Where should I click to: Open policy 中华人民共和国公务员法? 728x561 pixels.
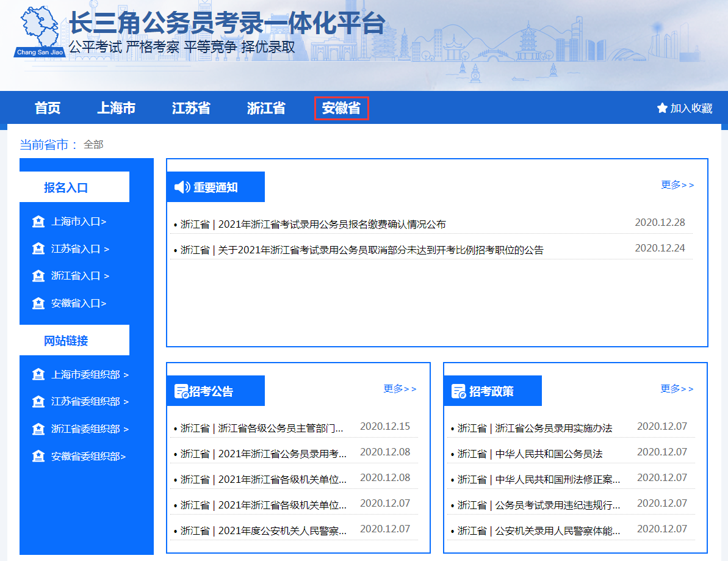[530, 454]
